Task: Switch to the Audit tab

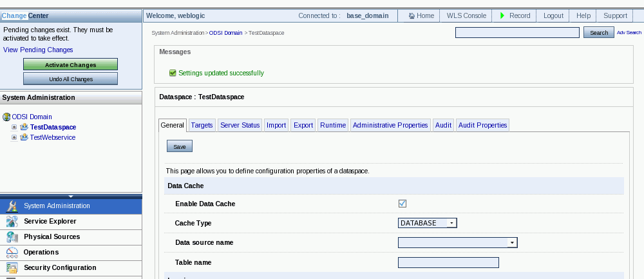Action: pos(444,125)
